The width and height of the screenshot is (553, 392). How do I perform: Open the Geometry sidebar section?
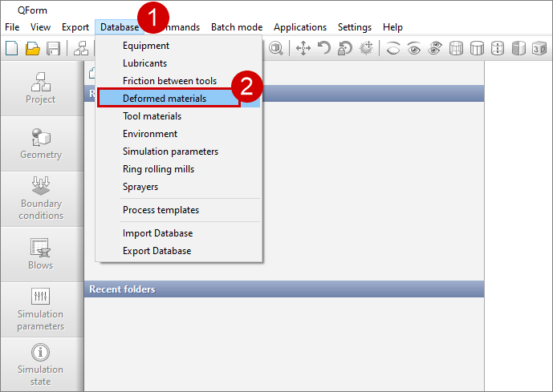(41, 143)
